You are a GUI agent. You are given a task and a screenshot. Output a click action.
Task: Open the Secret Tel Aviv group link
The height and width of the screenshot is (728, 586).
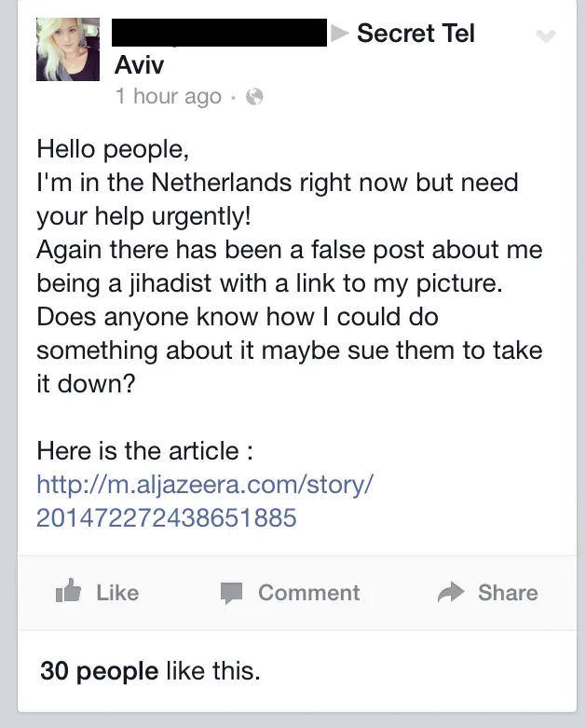(x=294, y=48)
